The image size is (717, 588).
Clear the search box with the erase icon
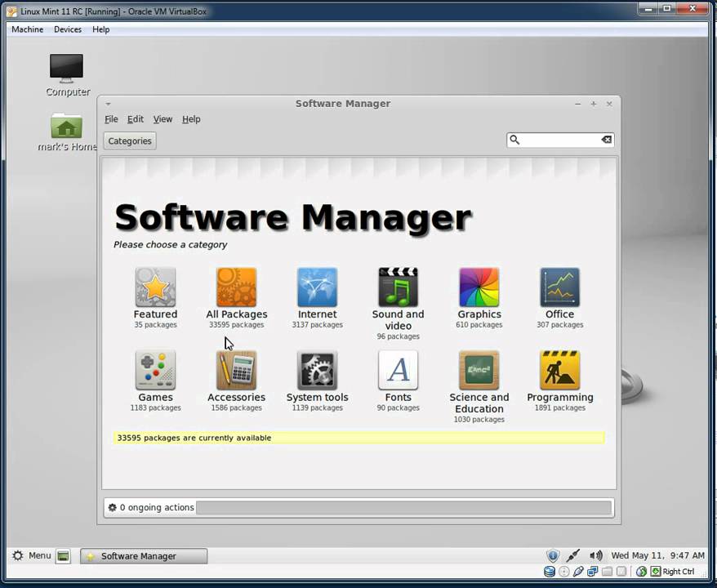click(606, 140)
